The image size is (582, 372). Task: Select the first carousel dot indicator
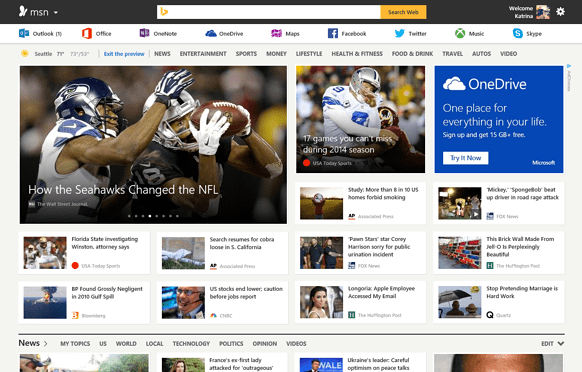[129, 216]
